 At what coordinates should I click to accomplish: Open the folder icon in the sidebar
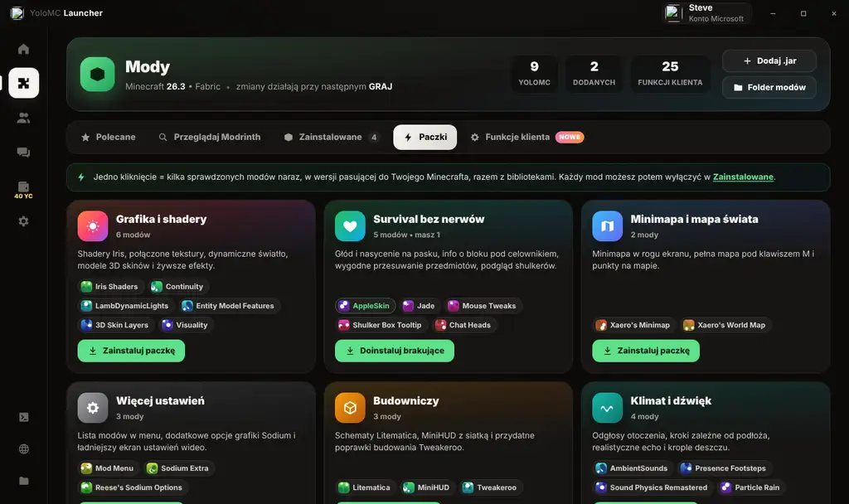point(24,481)
